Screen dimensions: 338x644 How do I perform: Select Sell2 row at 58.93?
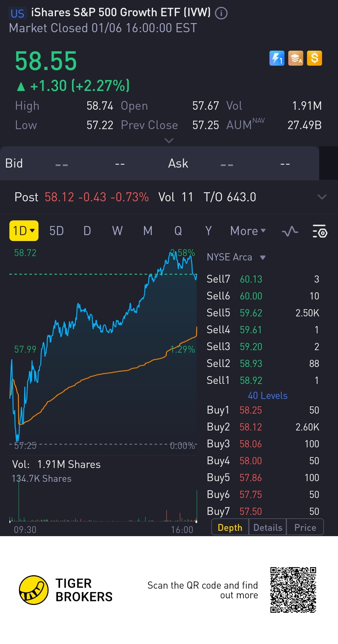[263, 363]
